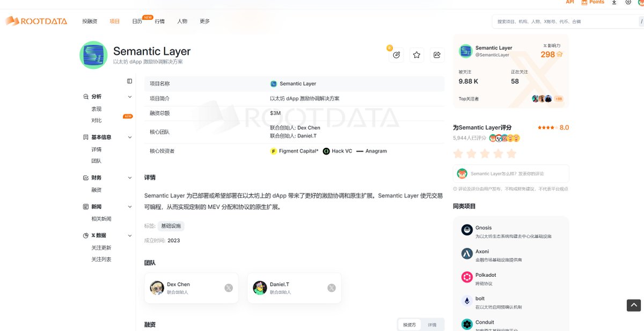Star Semantic Layer as favorite
The image size is (644, 331).
(x=416, y=55)
